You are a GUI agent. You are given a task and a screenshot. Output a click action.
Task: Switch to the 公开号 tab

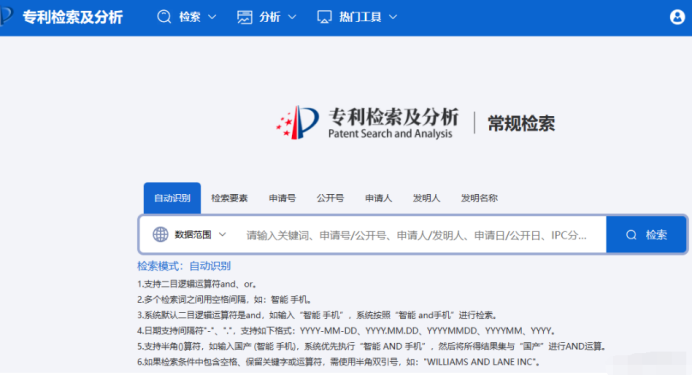coord(330,198)
